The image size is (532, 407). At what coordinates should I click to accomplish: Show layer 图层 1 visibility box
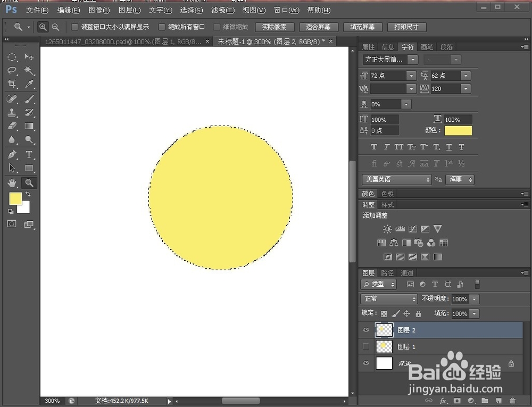click(366, 346)
